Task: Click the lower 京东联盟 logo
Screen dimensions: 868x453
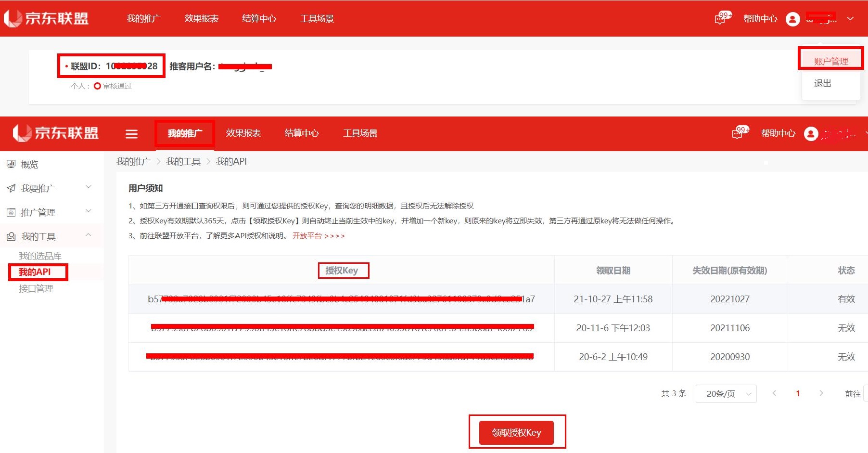Action: [x=56, y=133]
